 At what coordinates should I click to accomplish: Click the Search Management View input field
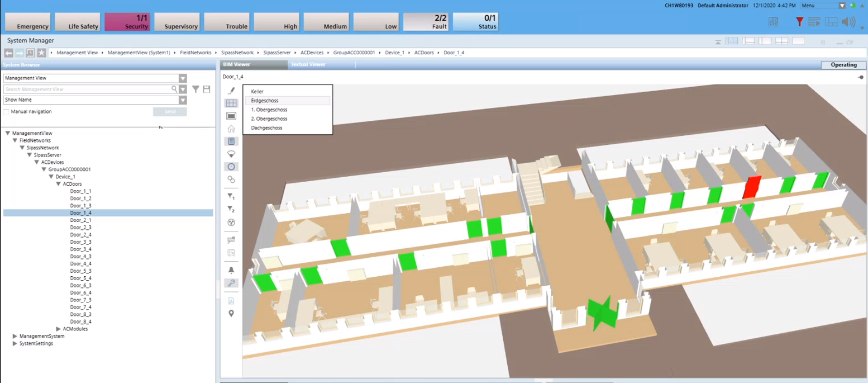tap(87, 89)
